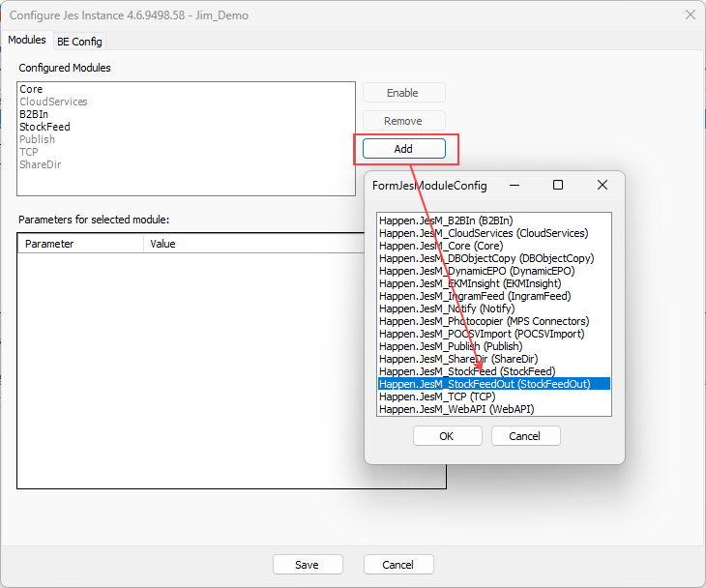
Task: Choose Happen.JesM_B2BIn (B2BIn) module
Action: pyautogui.click(x=494, y=220)
